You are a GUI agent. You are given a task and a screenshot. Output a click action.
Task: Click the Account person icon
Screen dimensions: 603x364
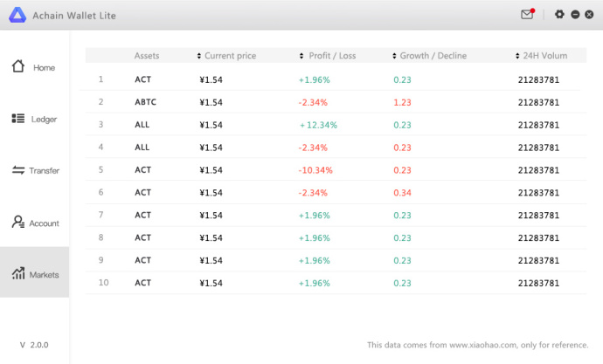18,222
